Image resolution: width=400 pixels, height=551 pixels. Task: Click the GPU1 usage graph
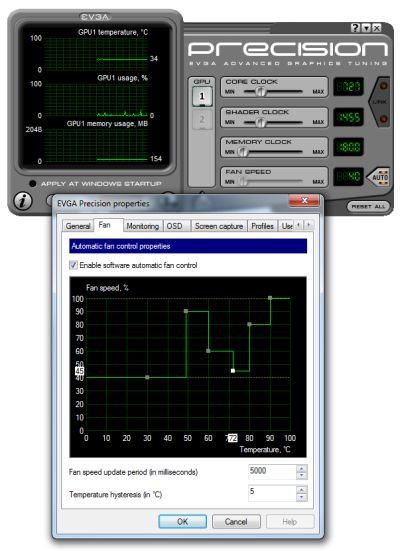click(x=96, y=100)
